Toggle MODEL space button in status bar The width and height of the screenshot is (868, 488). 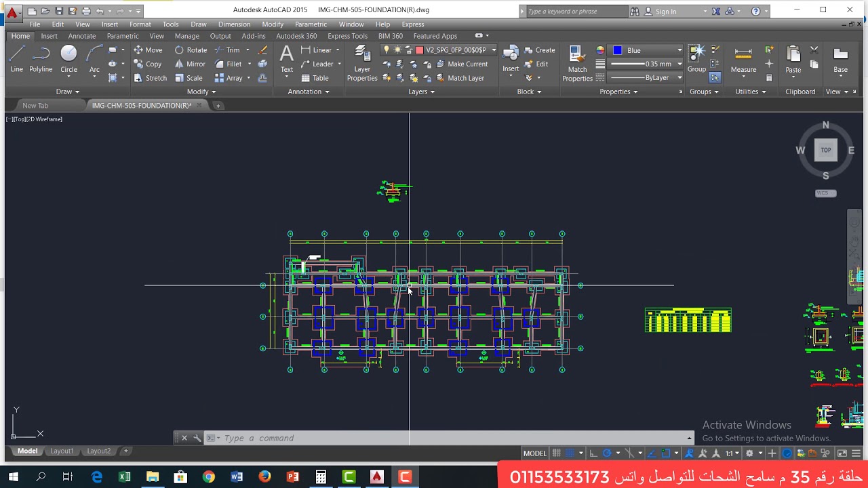coord(535,453)
